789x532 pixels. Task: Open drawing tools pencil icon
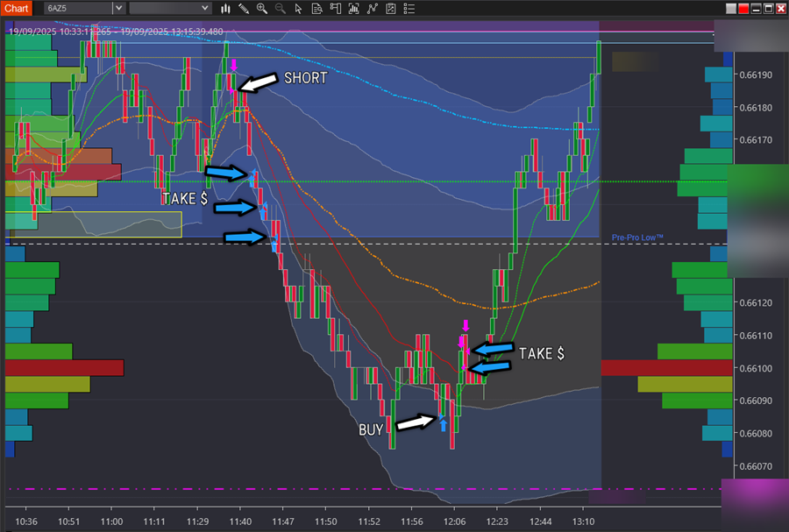pos(244,8)
